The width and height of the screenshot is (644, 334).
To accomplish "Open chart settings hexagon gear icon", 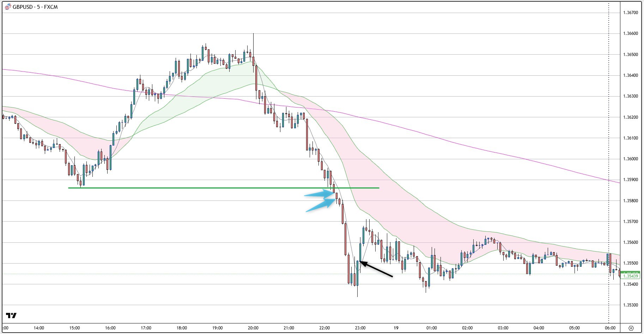I will 631,328.
